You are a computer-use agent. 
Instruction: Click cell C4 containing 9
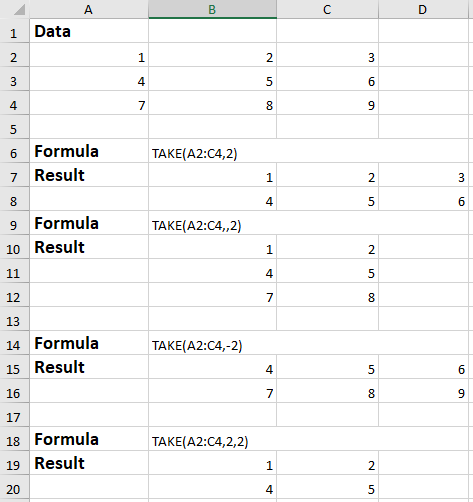point(327,103)
